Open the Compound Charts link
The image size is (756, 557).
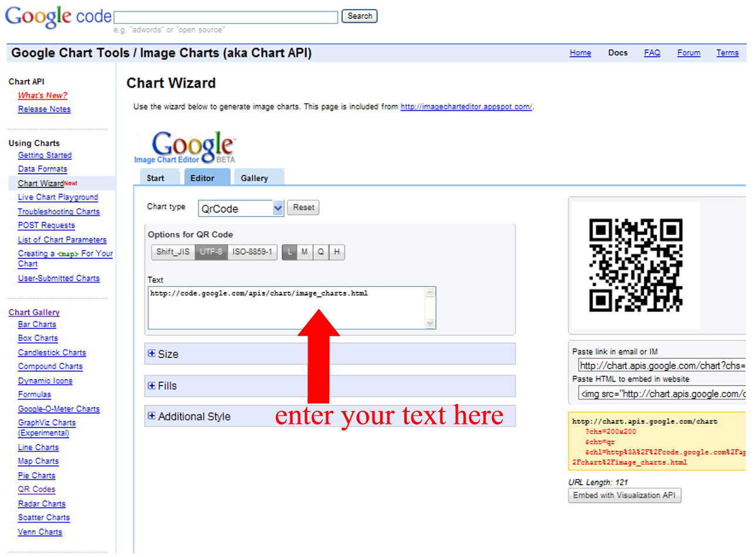coord(50,366)
